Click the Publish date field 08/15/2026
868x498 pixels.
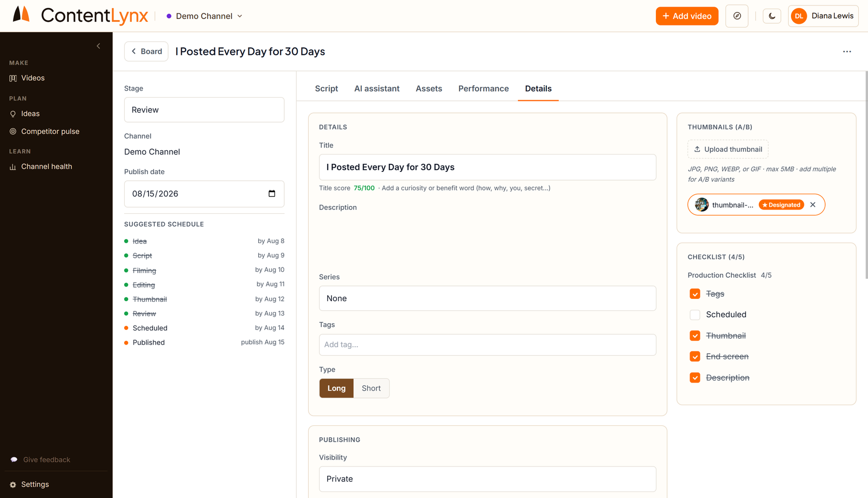[x=204, y=194]
